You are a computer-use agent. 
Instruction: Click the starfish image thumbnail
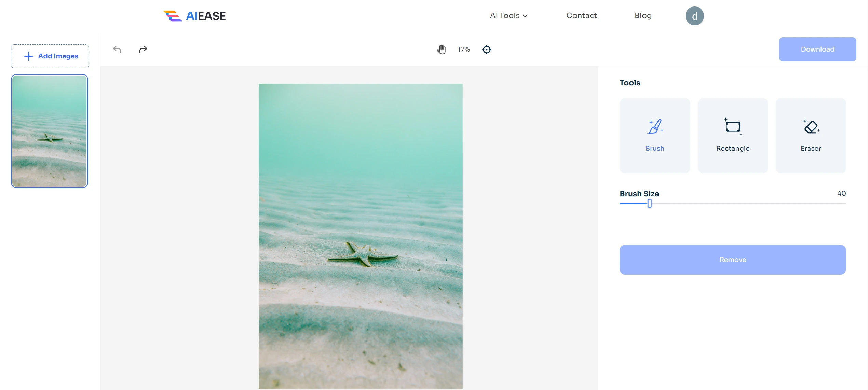click(49, 130)
